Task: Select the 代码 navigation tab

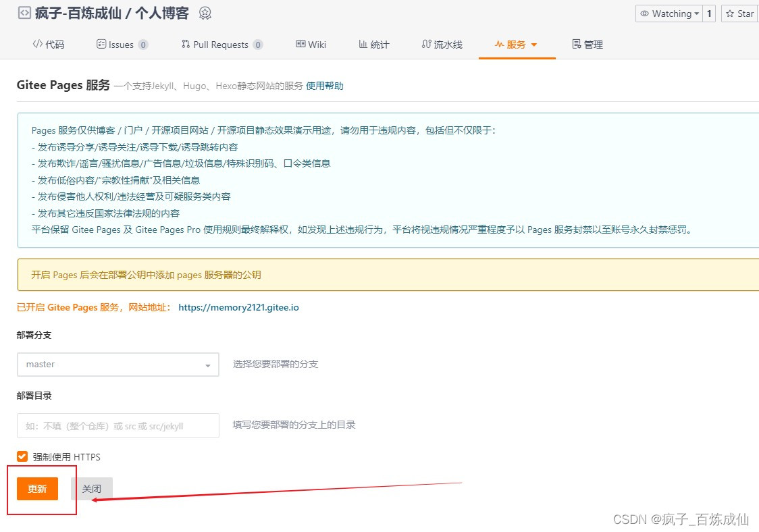Action: pos(48,44)
